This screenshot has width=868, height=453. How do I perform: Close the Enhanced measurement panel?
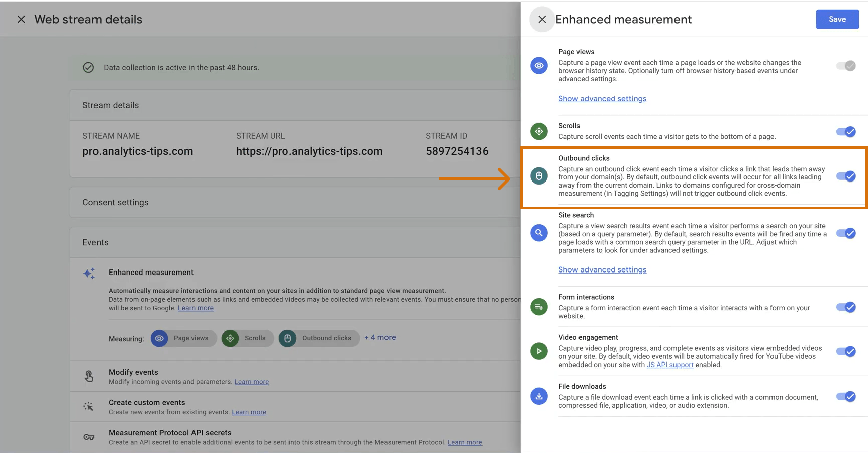542,19
